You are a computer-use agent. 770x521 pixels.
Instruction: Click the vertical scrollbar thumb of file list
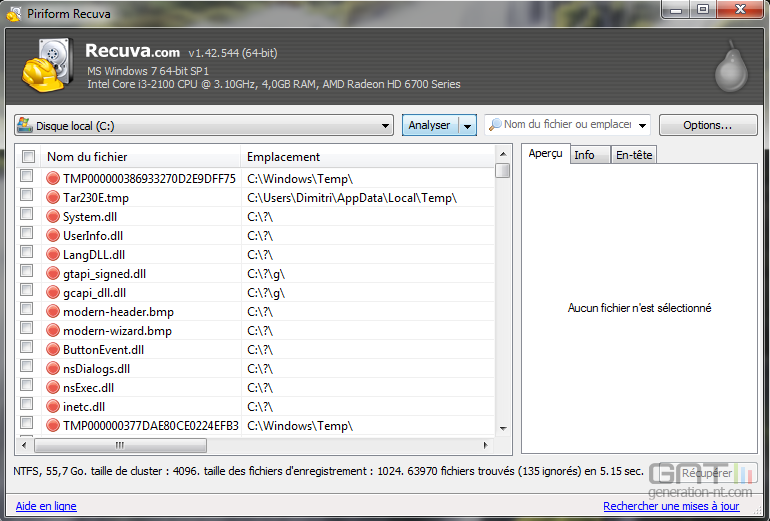pos(503,170)
